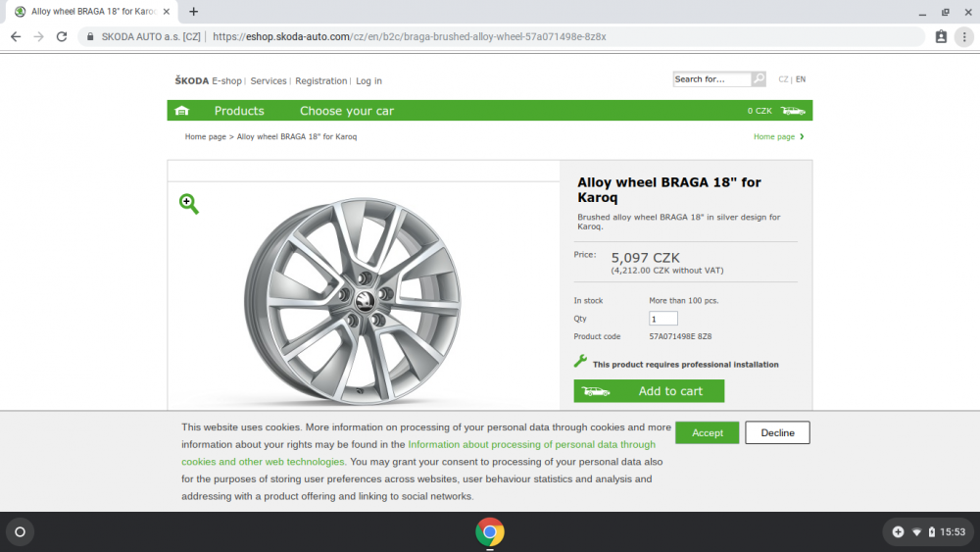Open the Choose your car menu
Image resolution: width=980 pixels, height=552 pixels.
[x=347, y=111]
